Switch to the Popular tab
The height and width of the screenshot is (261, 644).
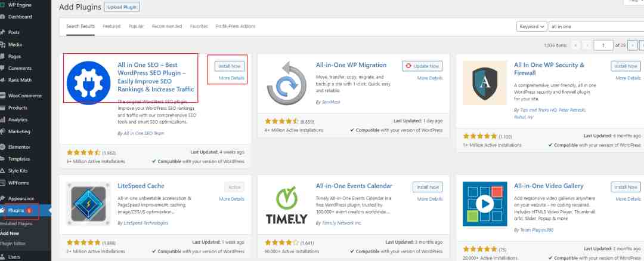pyautogui.click(x=137, y=26)
